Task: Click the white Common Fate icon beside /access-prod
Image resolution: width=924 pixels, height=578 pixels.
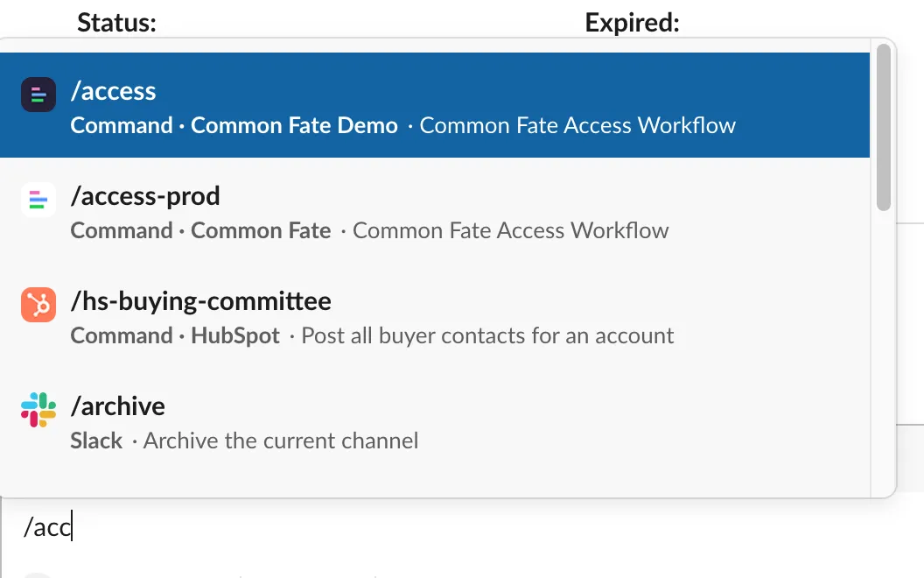Action: pos(38,200)
